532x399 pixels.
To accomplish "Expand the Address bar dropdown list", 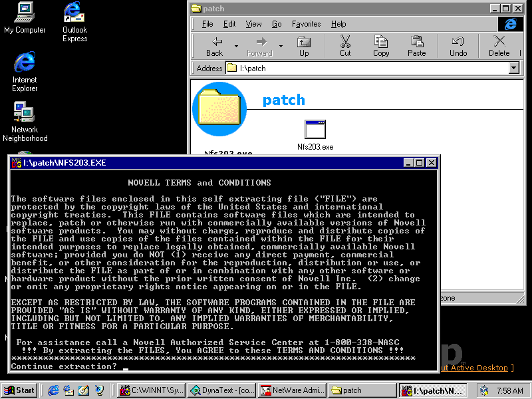I will 513,68.
